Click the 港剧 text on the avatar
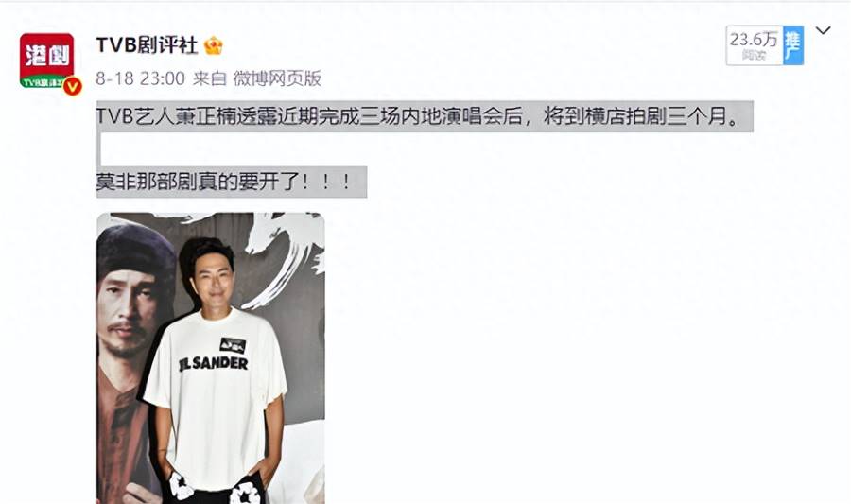The width and height of the screenshot is (851, 504). pos(47,56)
